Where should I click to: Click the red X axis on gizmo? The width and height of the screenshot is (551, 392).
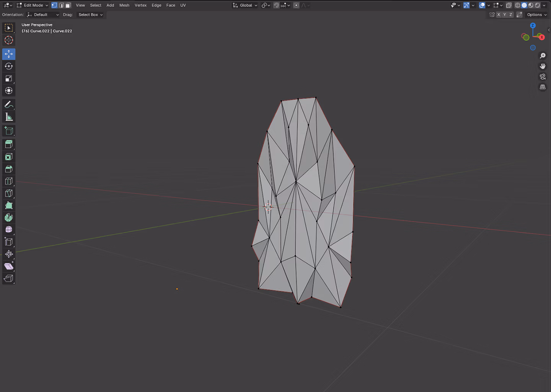541,37
